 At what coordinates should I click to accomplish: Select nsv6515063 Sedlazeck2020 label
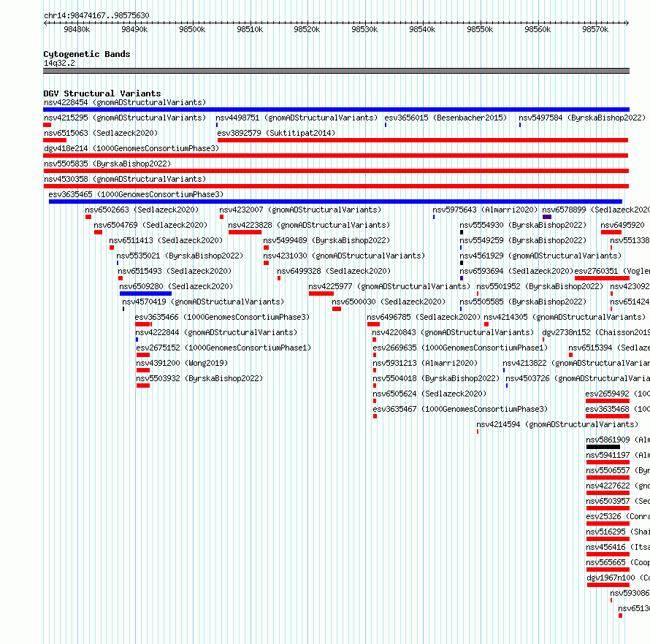click(x=101, y=133)
